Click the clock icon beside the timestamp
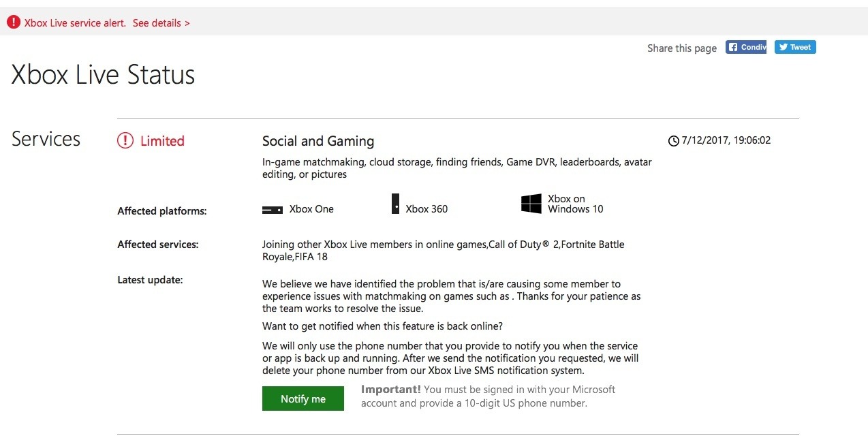The height and width of the screenshot is (438, 868). tap(674, 141)
